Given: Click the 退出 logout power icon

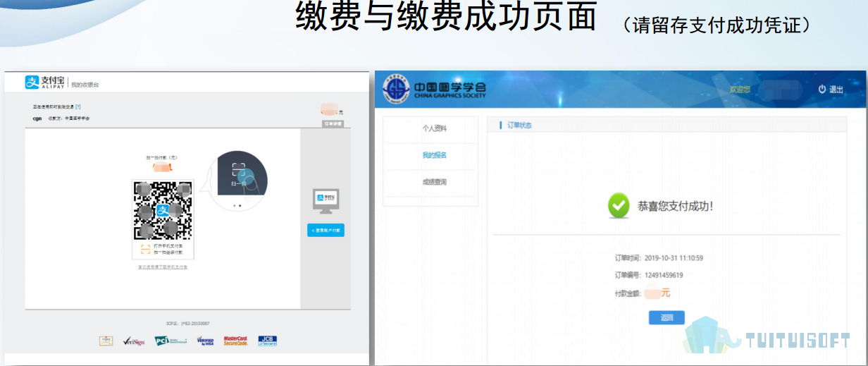Looking at the screenshot, I should point(822,90).
